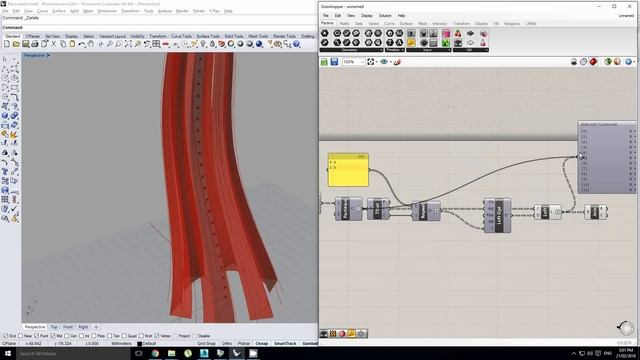Click the Cut scissors icon in Rhino toolbar

pyautogui.click(x=53, y=44)
